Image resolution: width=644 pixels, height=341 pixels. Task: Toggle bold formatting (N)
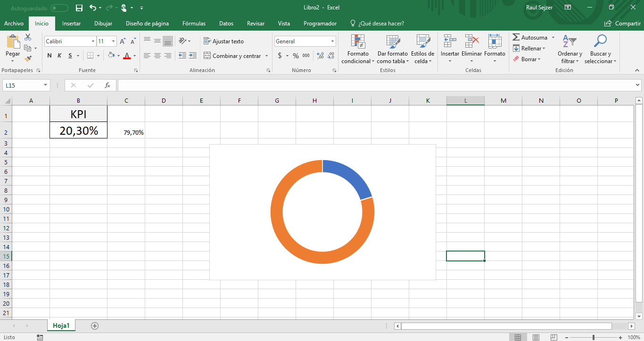tap(50, 56)
